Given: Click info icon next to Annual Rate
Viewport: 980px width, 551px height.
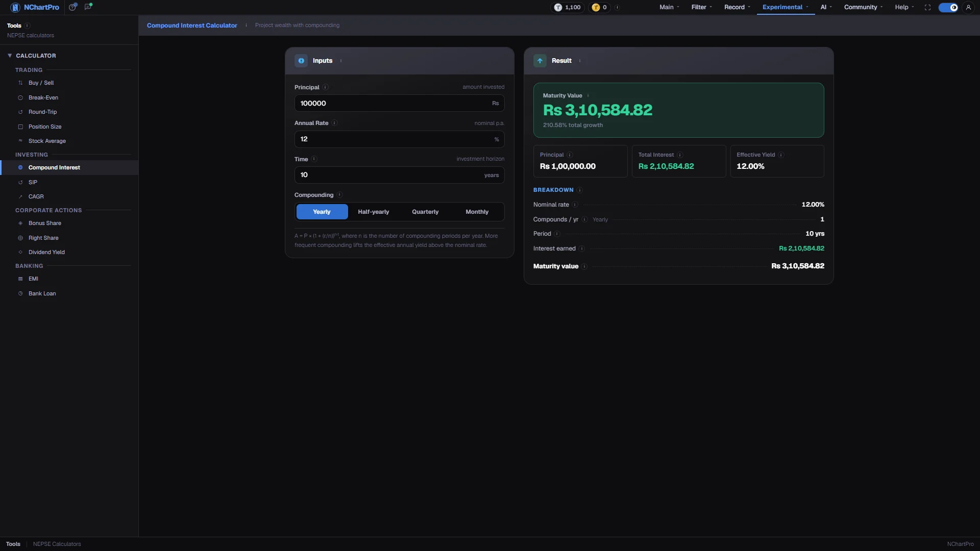Looking at the screenshot, I should 335,123.
